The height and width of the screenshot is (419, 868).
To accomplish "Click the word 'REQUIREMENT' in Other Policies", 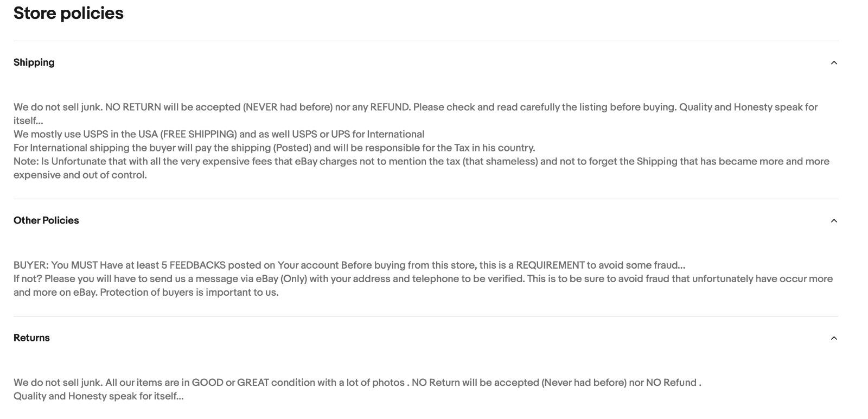I will click(x=550, y=265).
